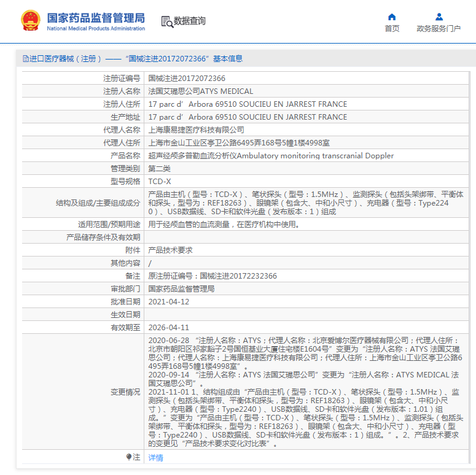The width and height of the screenshot is (476, 475).
Task: Click the 批准日期 row label
Action: tap(125, 302)
